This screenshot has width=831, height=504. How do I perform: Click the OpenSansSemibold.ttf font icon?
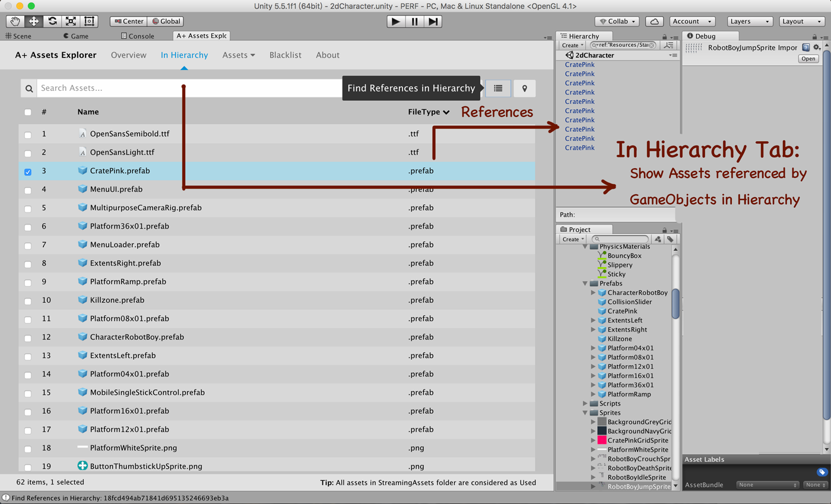[x=83, y=134]
